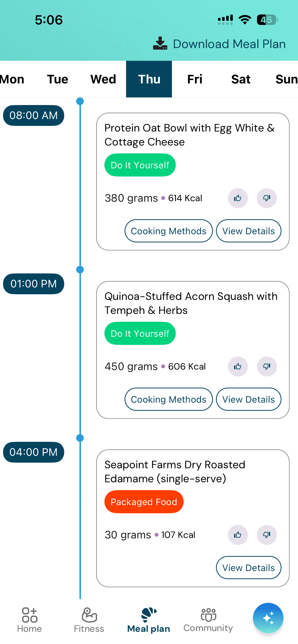Thumbs down the Quinoa-Stuffed Acorn Squash
Image resolution: width=298 pixels, height=644 pixels.
coord(267,367)
